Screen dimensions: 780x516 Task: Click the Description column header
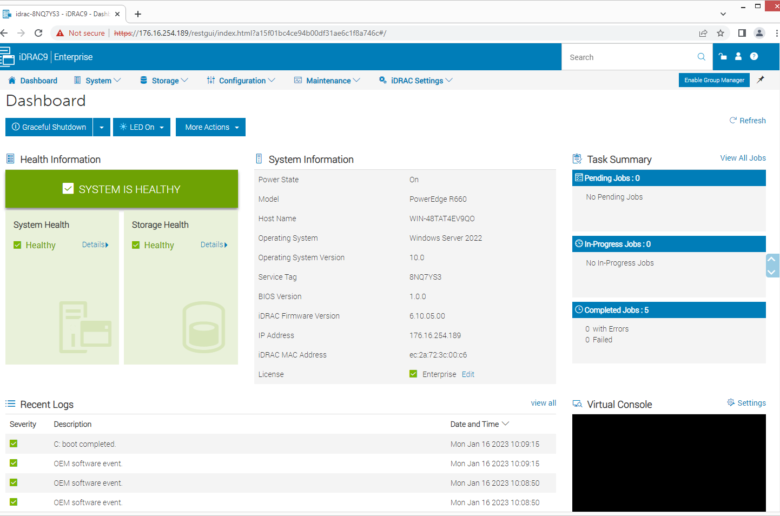click(x=73, y=424)
